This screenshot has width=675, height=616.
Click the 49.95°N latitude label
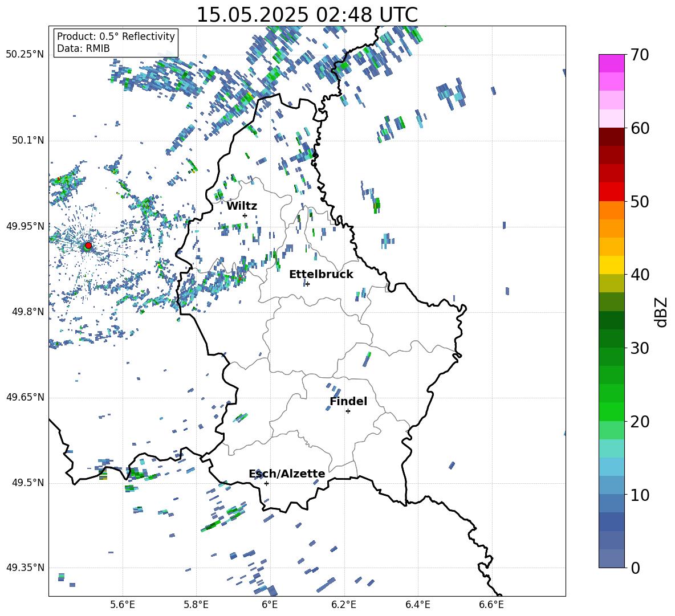point(25,226)
